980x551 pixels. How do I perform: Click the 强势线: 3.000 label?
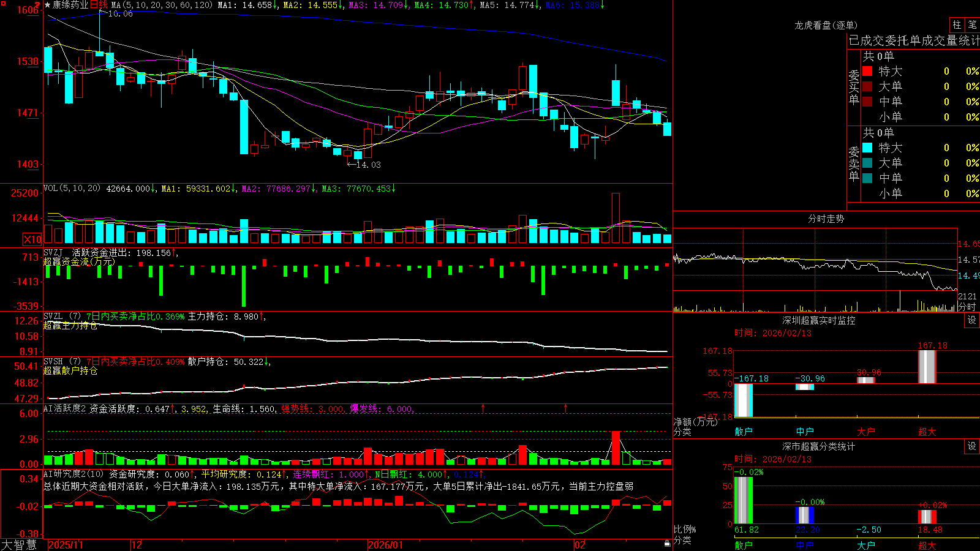pos(312,408)
